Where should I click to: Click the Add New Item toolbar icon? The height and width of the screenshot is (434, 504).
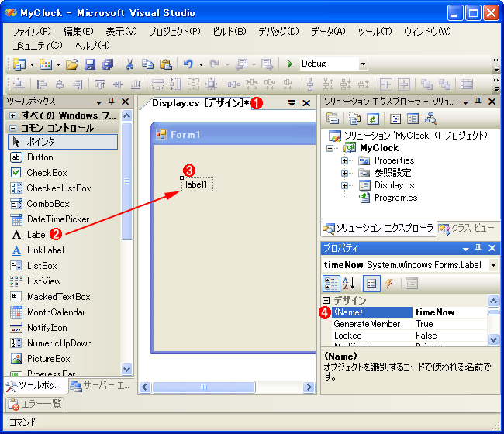coord(46,64)
